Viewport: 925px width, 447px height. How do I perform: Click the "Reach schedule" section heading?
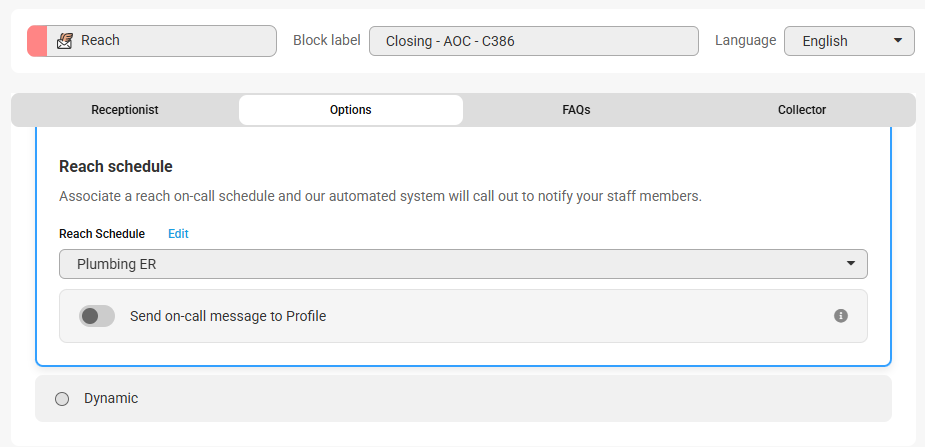pyautogui.click(x=116, y=166)
